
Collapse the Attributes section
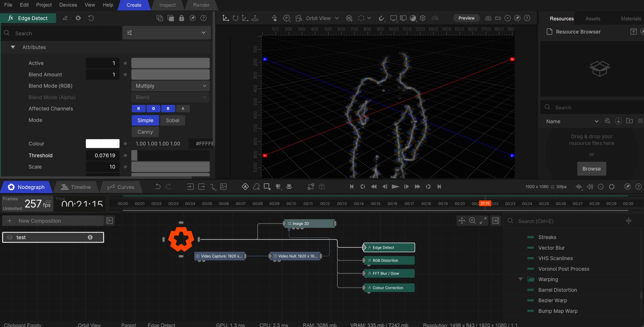[x=13, y=47]
